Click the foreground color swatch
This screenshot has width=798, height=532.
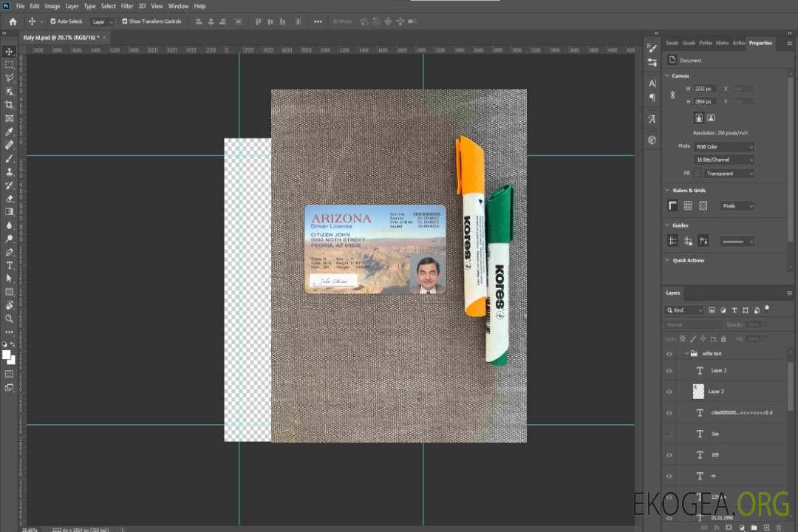[7, 355]
